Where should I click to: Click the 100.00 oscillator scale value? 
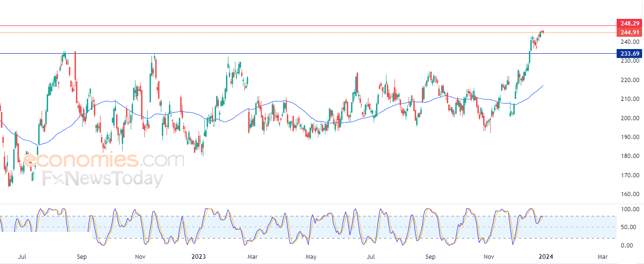630,209
